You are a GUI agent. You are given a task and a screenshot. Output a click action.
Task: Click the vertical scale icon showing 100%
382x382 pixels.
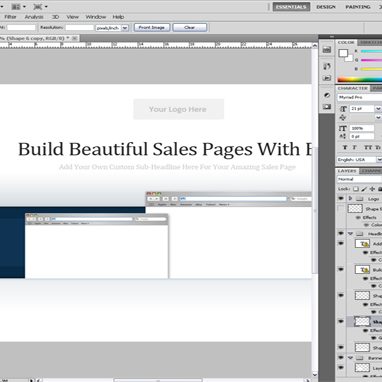(x=343, y=128)
